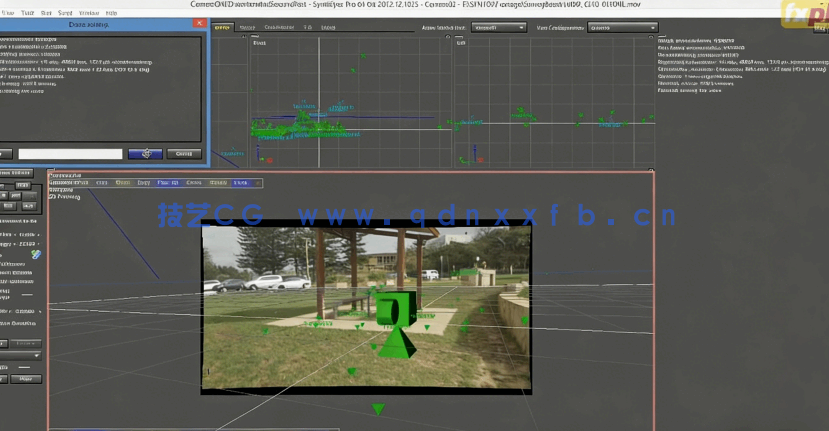Click the colorful pencil icon in the left panel
This screenshot has height=431, width=829.
pos(37,255)
